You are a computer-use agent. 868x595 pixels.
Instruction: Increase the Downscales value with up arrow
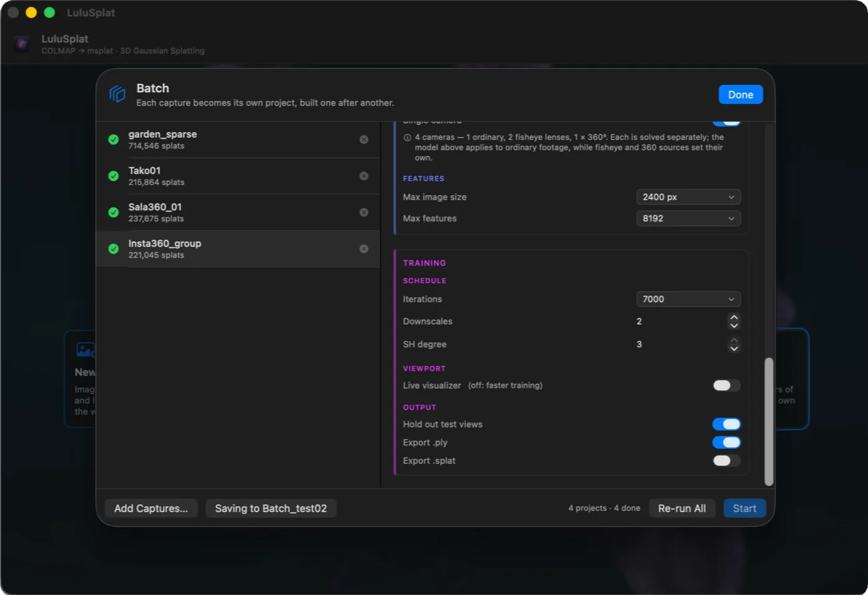pos(734,317)
